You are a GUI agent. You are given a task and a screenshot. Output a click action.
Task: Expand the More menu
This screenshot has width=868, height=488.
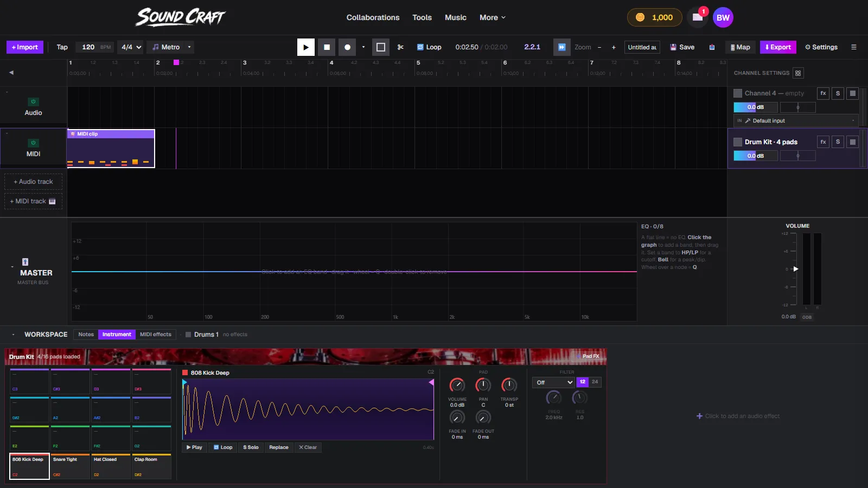point(493,17)
